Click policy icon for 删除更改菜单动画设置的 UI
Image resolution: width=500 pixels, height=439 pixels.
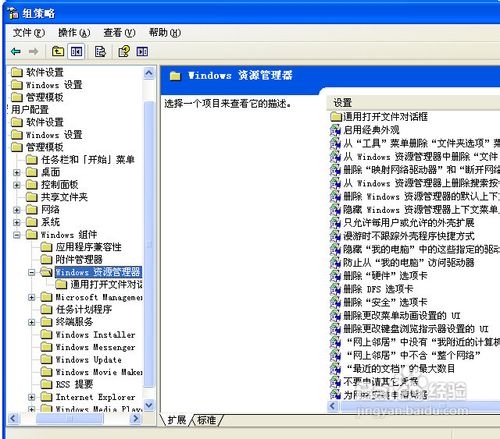point(335,316)
